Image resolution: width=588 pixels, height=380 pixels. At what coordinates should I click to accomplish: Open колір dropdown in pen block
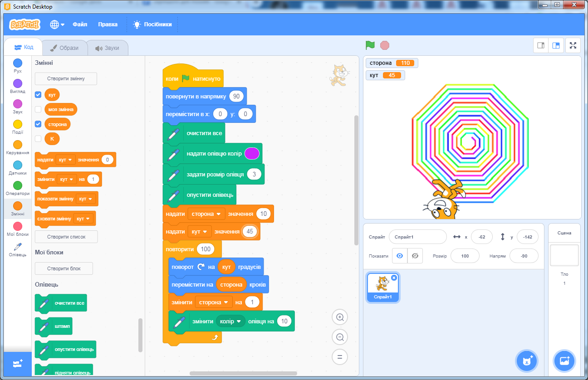230,321
